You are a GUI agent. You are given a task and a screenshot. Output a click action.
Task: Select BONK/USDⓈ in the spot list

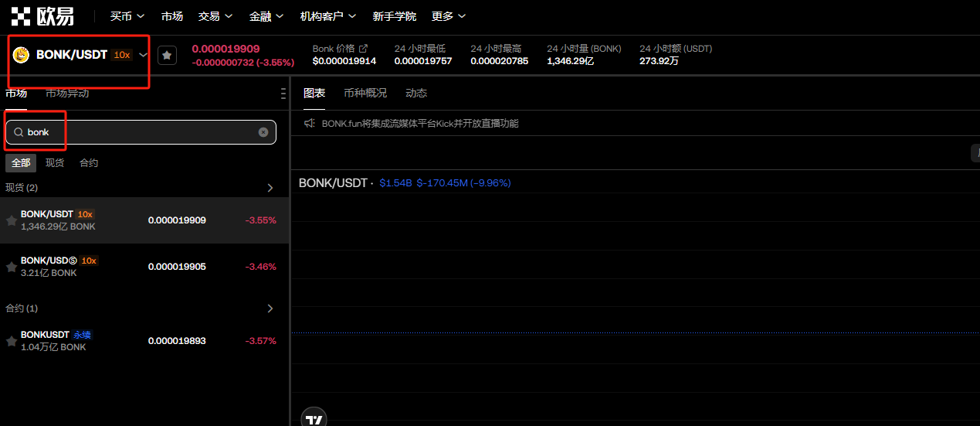point(144,267)
